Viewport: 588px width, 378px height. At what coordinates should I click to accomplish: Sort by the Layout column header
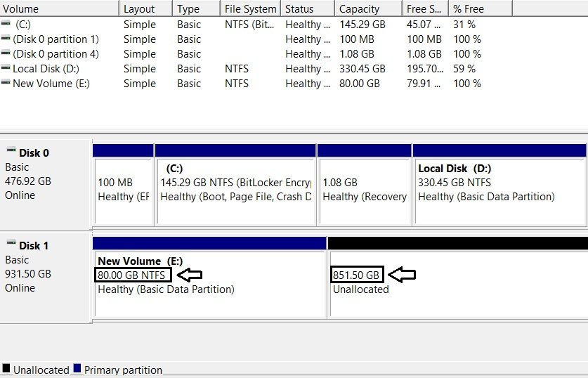pyautogui.click(x=146, y=8)
